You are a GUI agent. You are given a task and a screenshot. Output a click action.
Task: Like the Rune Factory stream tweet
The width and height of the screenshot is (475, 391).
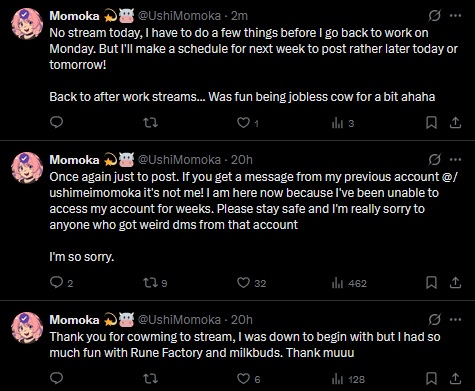point(248,379)
